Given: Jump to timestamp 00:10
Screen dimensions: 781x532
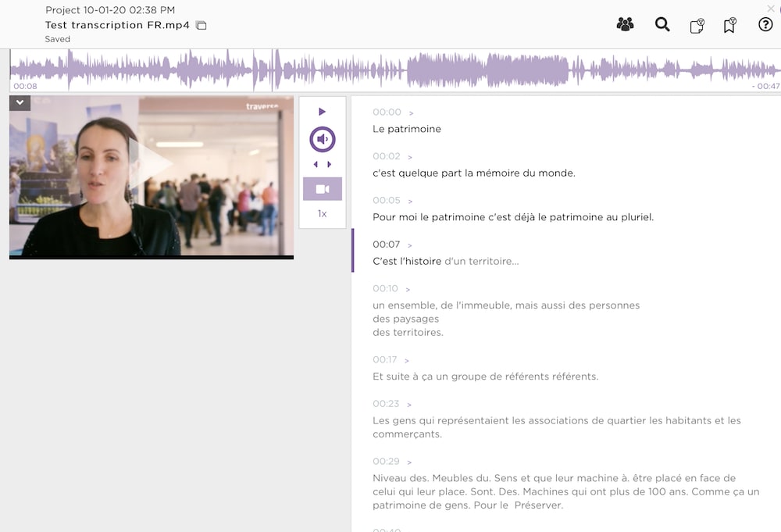Looking at the screenshot, I should 386,288.
